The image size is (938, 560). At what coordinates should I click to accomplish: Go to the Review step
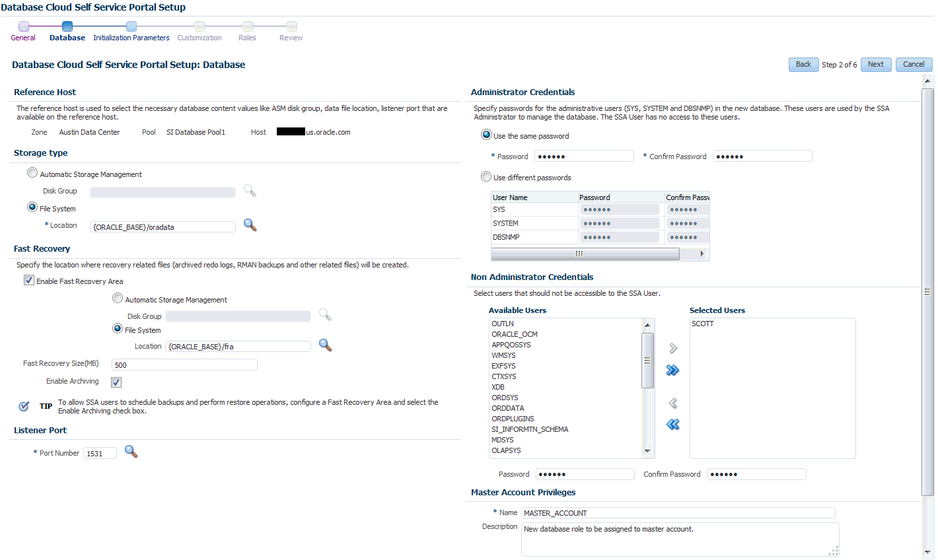point(291,38)
